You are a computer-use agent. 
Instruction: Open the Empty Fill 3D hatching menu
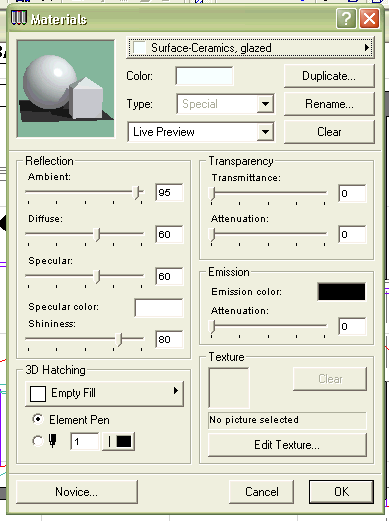(x=104, y=393)
